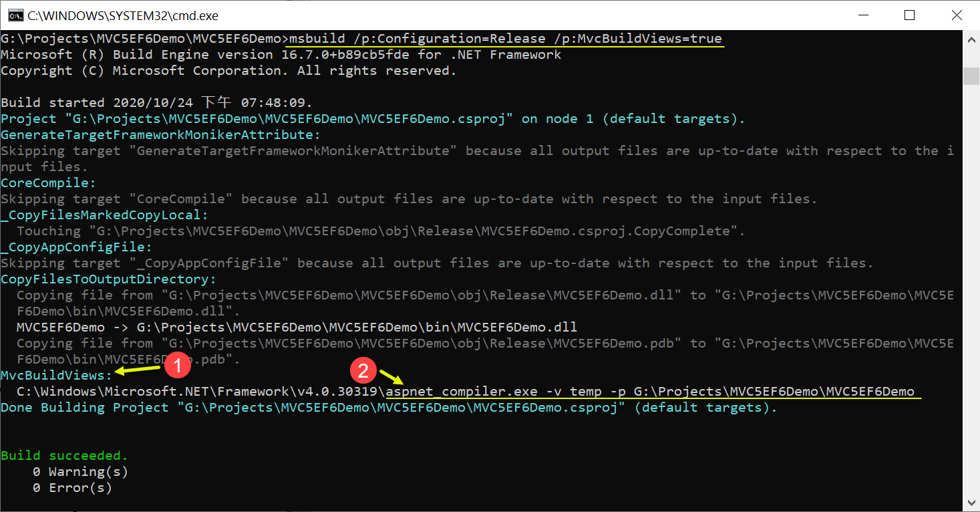Click the aspnet_compiler.exe command text
Screen dimensions: 980x512
pos(651,392)
